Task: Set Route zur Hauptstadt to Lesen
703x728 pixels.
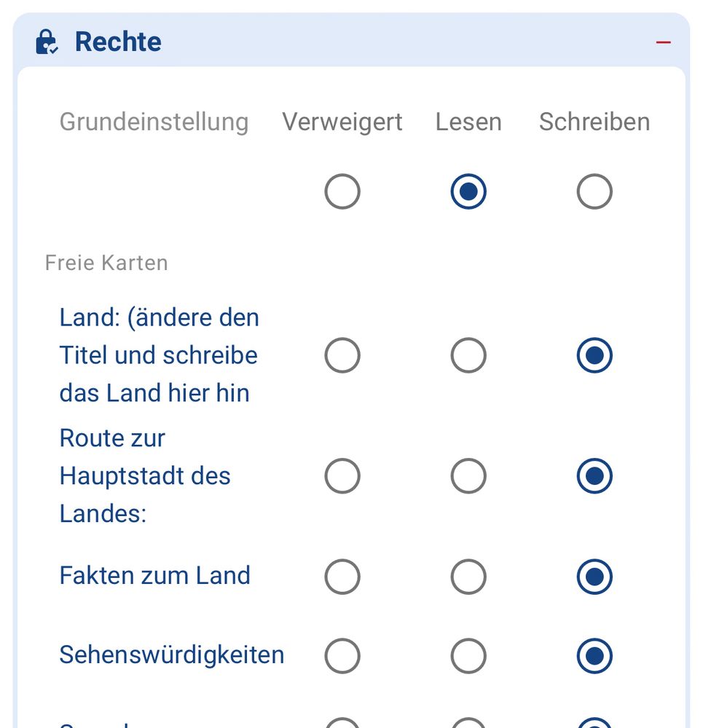Action: pyautogui.click(x=468, y=476)
